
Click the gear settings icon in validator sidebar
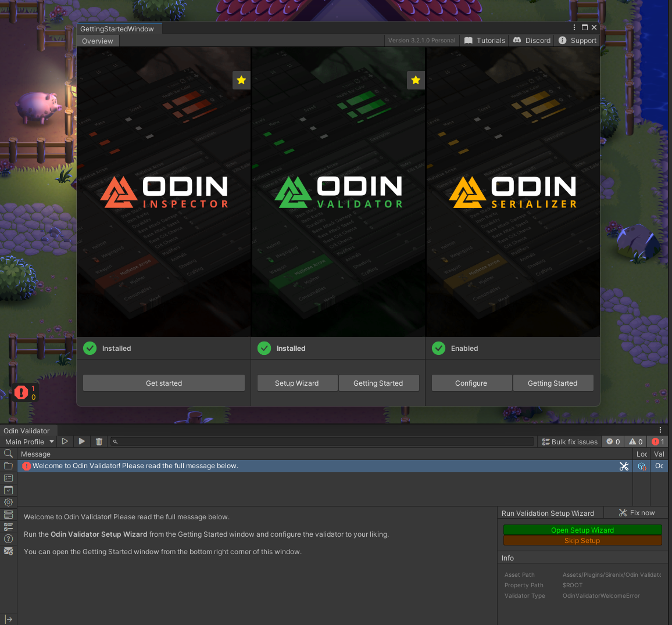tap(8, 502)
